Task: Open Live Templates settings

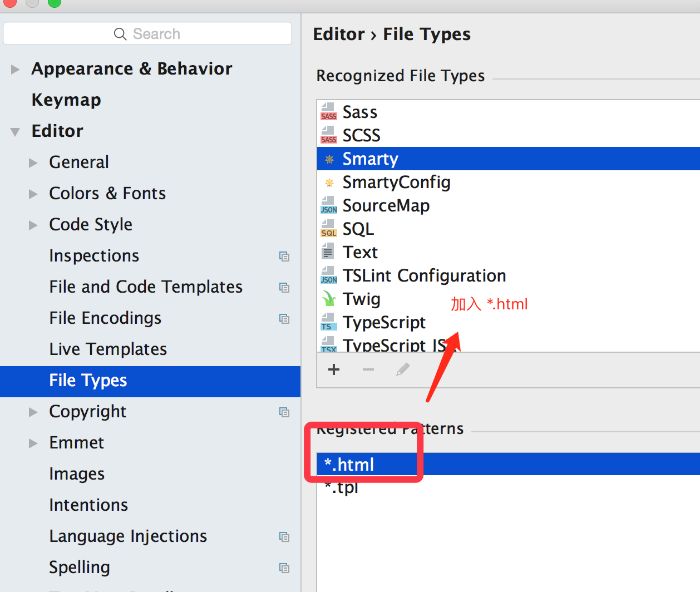Action: coord(108,349)
